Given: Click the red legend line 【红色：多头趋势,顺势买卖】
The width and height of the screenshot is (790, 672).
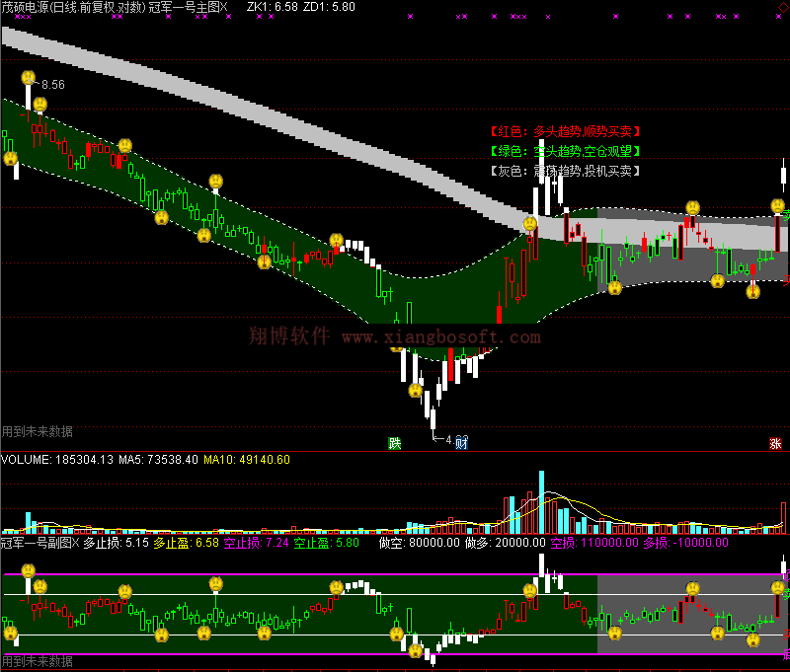Looking at the screenshot, I should [x=565, y=132].
